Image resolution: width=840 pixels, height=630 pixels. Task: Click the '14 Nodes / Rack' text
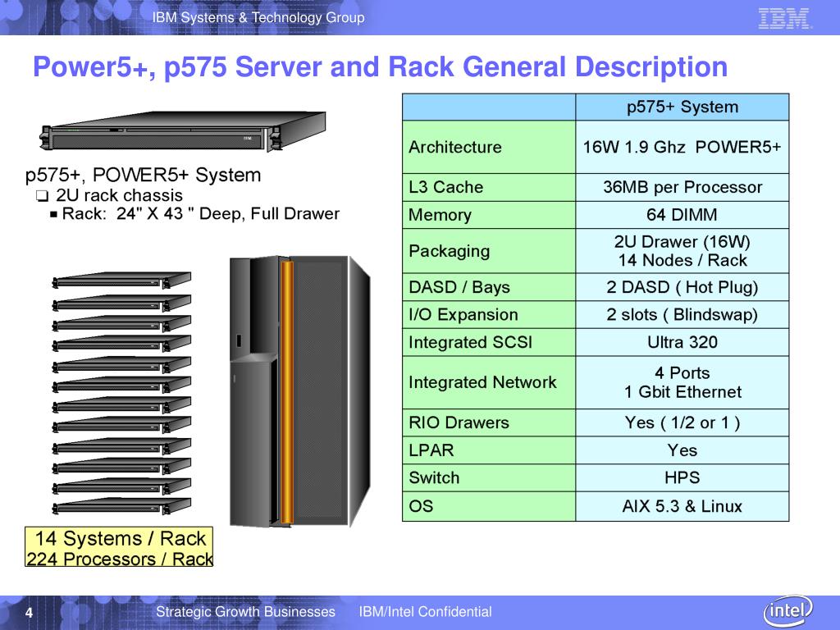[682, 260]
